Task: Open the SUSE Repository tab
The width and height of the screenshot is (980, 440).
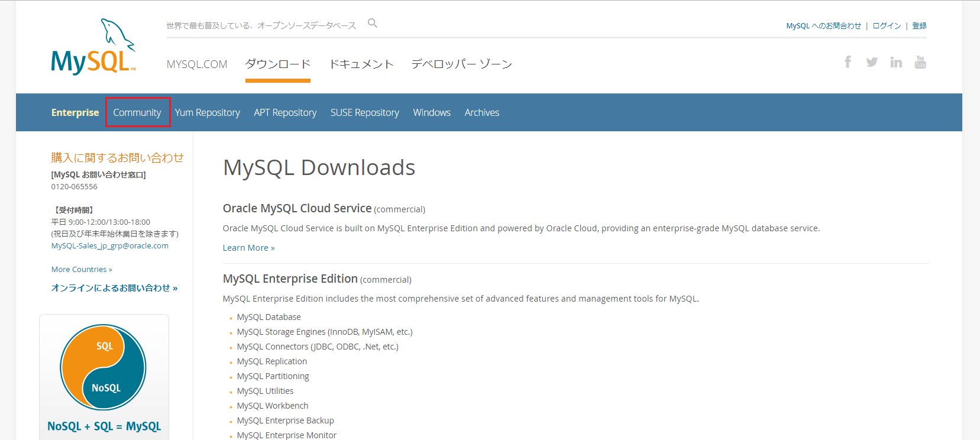Action: tap(365, 112)
